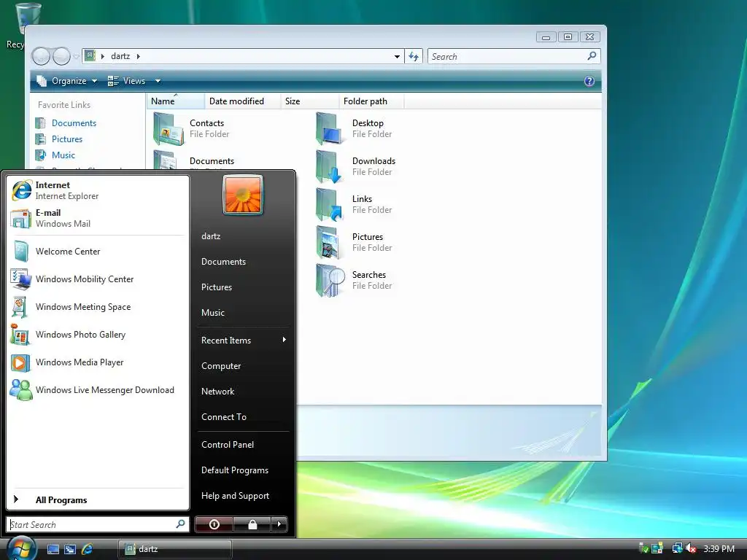Screen dimensions: 747x560
Task: Sort by Date modified column header
Action: click(242, 101)
